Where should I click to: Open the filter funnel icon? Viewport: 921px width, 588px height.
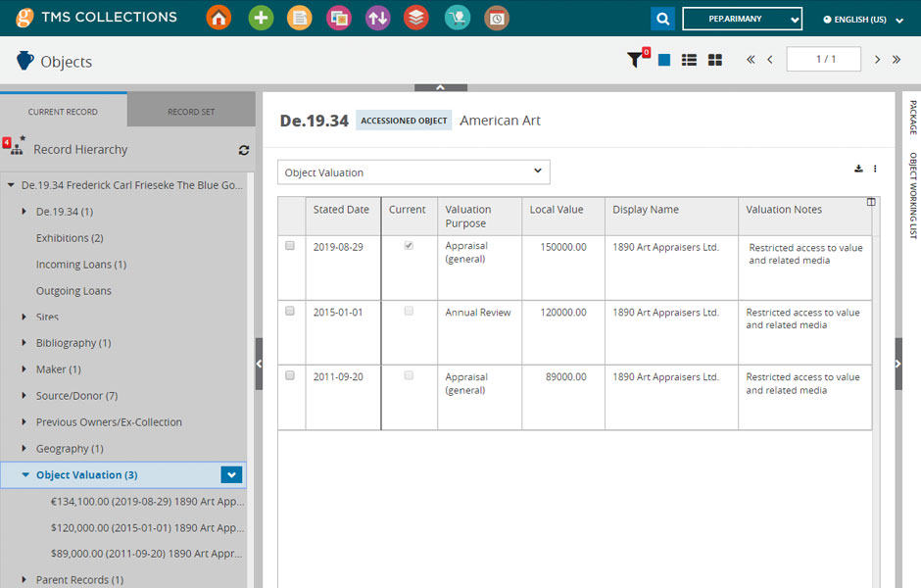pyautogui.click(x=635, y=60)
